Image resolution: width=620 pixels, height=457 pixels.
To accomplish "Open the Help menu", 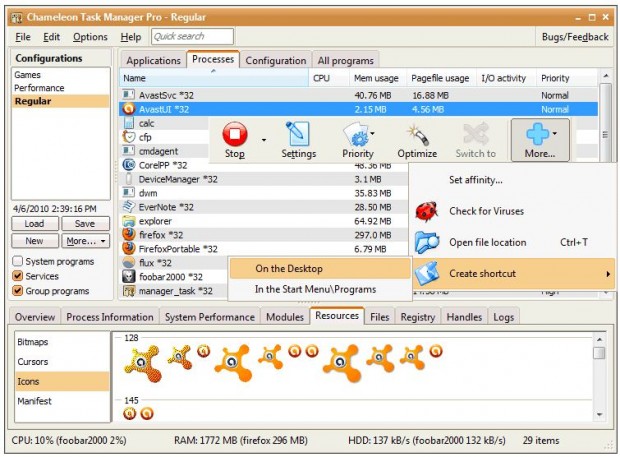I will point(130,37).
